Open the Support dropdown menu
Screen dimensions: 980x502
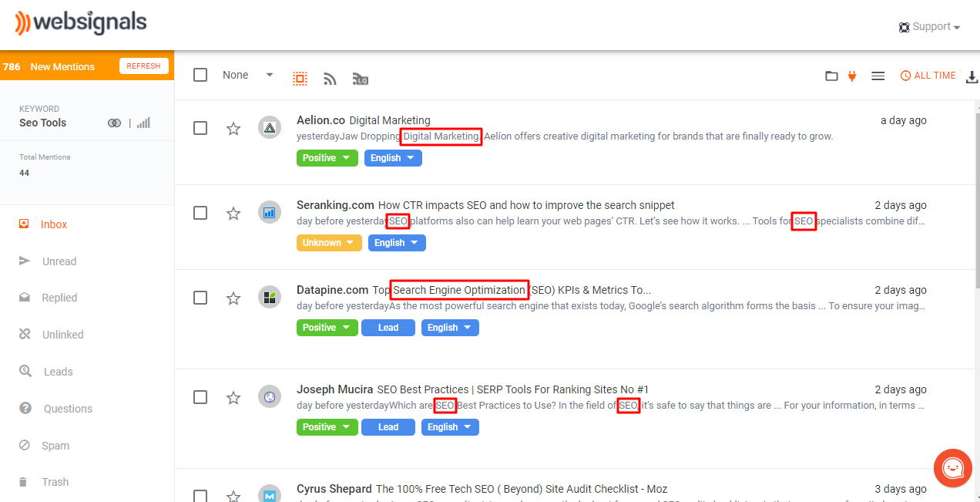(929, 27)
